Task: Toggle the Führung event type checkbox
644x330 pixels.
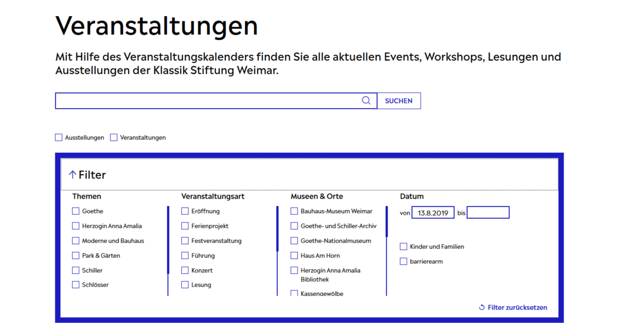Action: 185,255
